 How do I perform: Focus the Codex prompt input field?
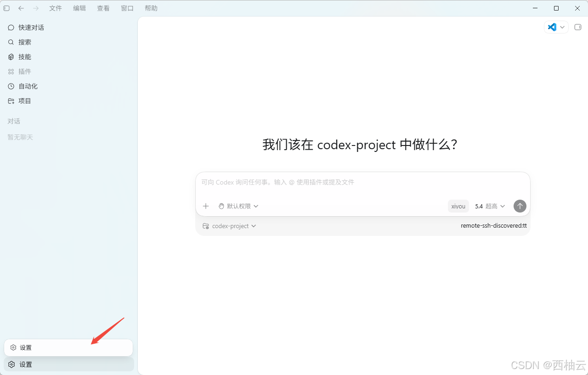pyautogui.click(x=363, y=182)
